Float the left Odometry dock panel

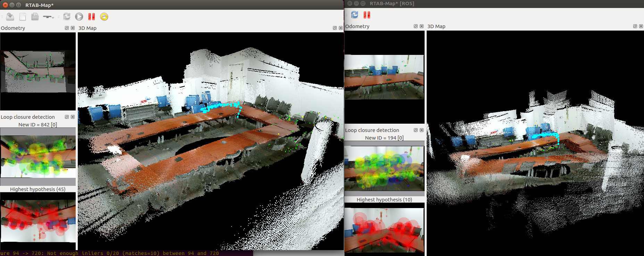(67, 28)
